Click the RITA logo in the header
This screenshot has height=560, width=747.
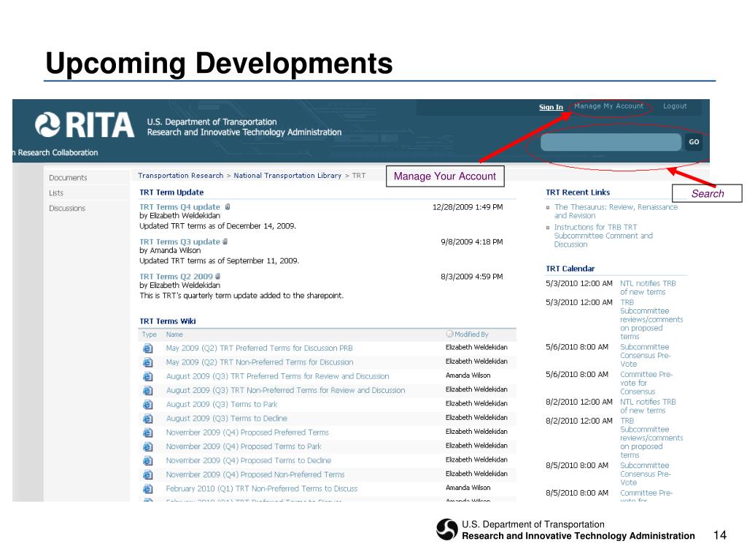click(x=85, y=125)
